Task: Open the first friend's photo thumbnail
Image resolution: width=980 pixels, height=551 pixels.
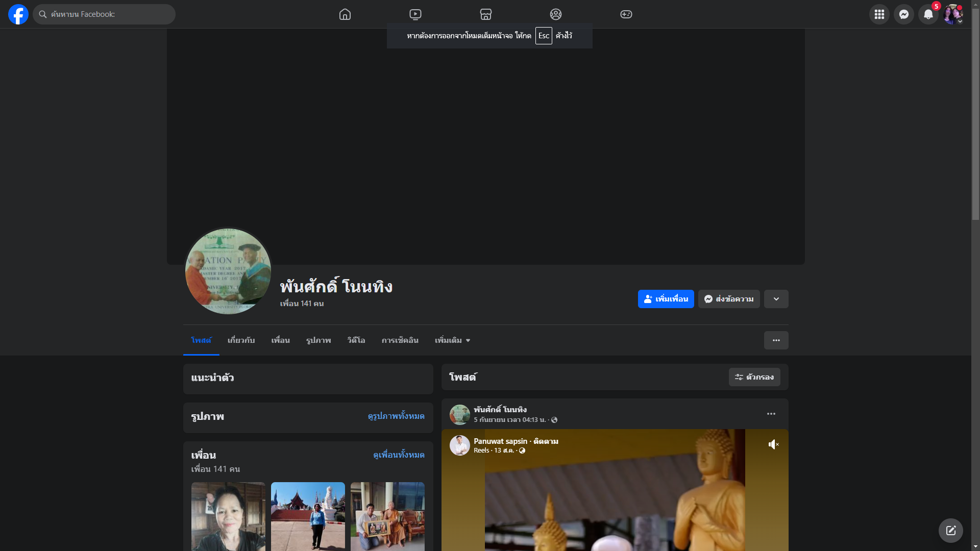Action: click(228, 515)
